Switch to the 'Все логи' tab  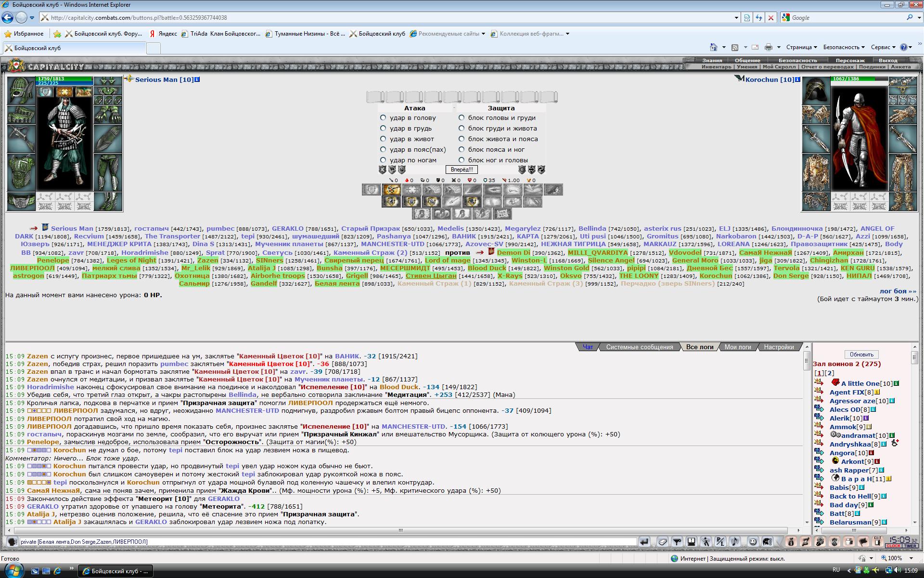coord(699,347)
